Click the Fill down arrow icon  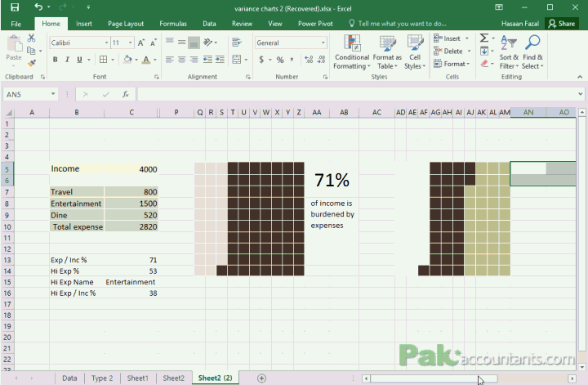(x=484, y=51)
